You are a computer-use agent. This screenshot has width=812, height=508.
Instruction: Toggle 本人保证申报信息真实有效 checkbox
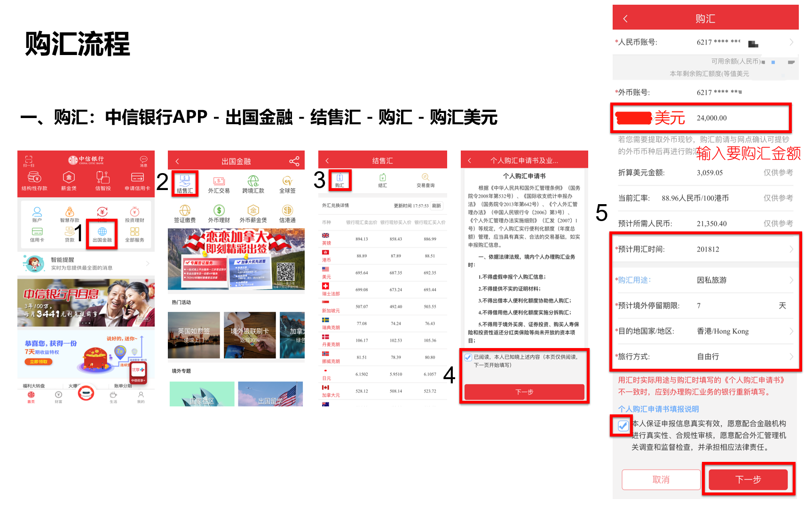click(623, 426)
